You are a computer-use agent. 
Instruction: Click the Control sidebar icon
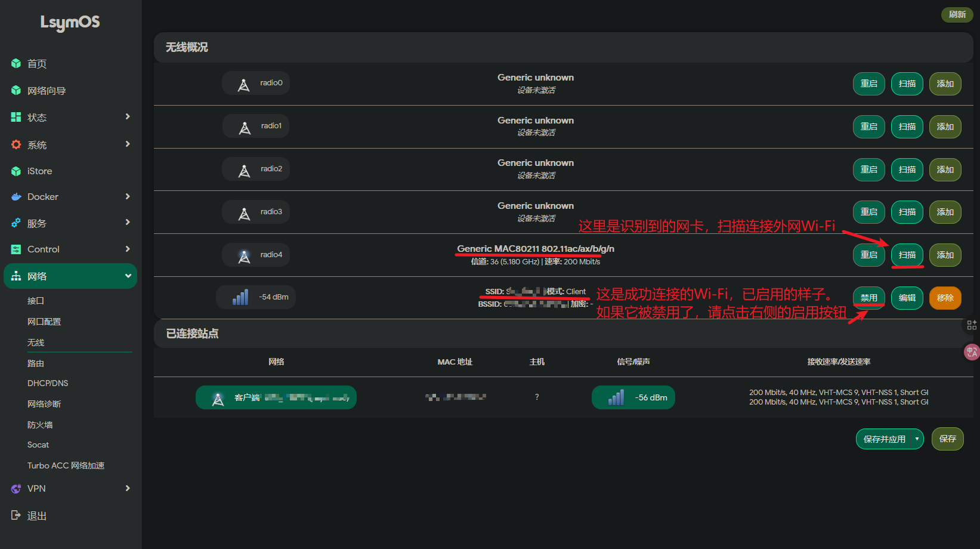click(x=16, y=249)
